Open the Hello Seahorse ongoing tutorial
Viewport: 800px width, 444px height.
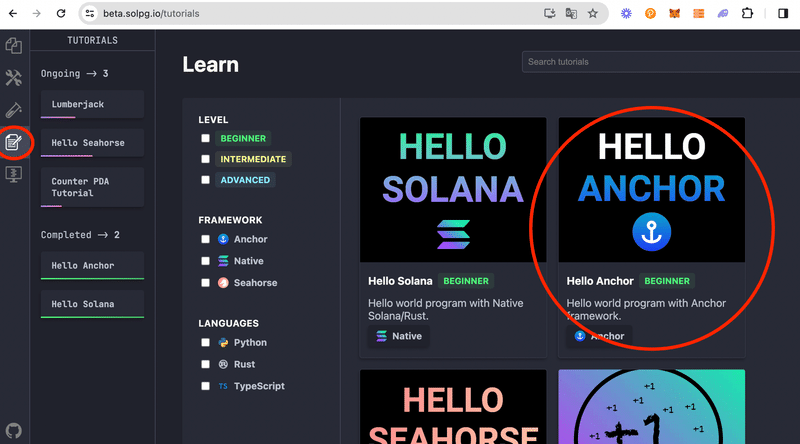click(x=92, y=143)
